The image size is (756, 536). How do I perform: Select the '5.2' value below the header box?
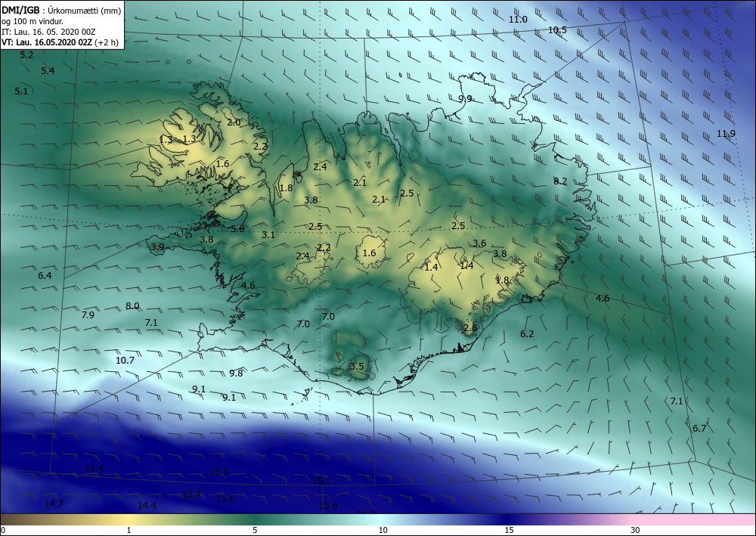pos(26,55)
